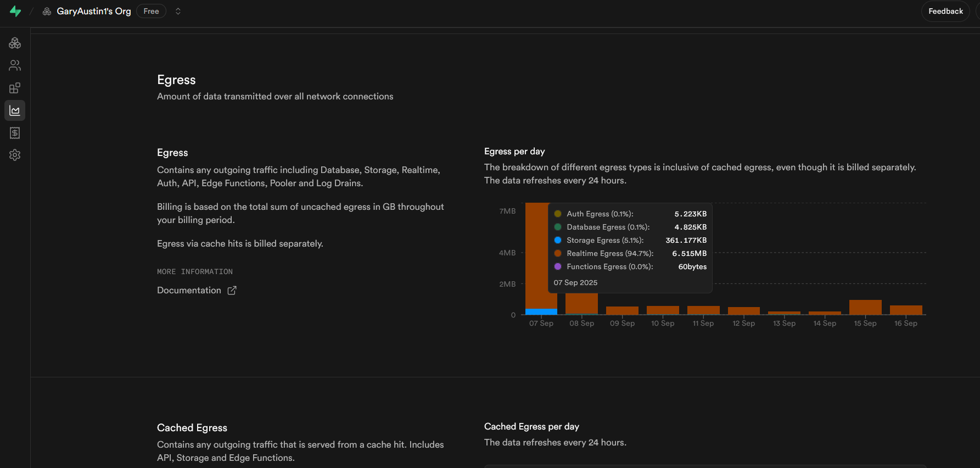The width and height of the screenshot is (980, 468).
Task: Click the organization icon beside GaryAustin1's Org
Action: 47,12
